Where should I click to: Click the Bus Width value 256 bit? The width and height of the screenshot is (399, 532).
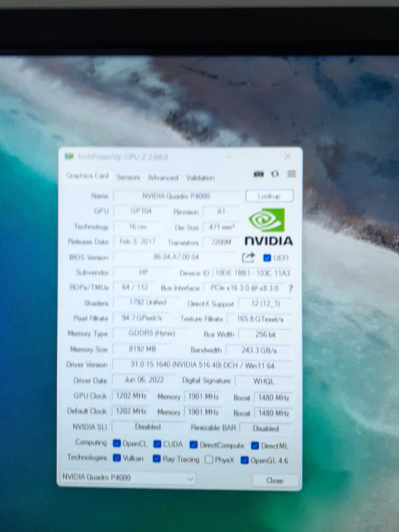pyautogui.click(x=266, y=334)
